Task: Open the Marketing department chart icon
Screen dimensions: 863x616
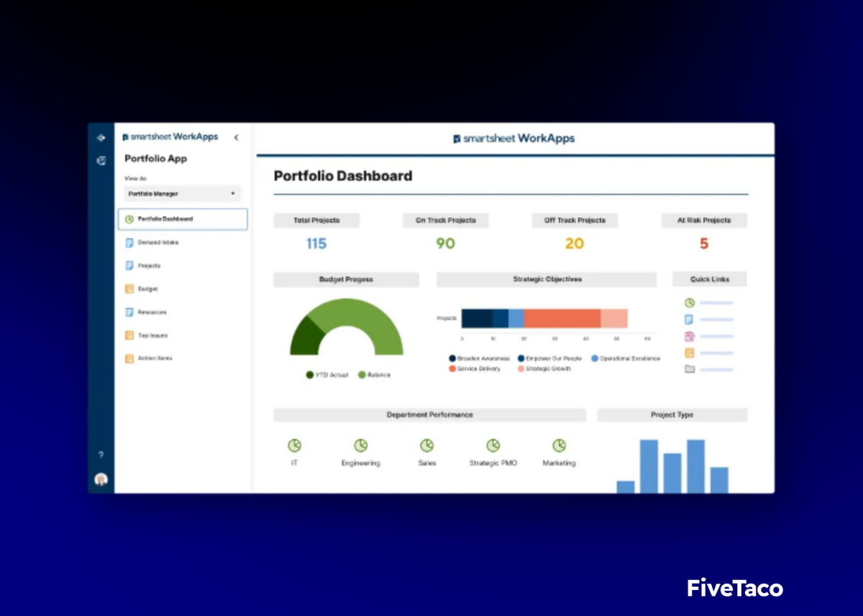Action: 559,446
